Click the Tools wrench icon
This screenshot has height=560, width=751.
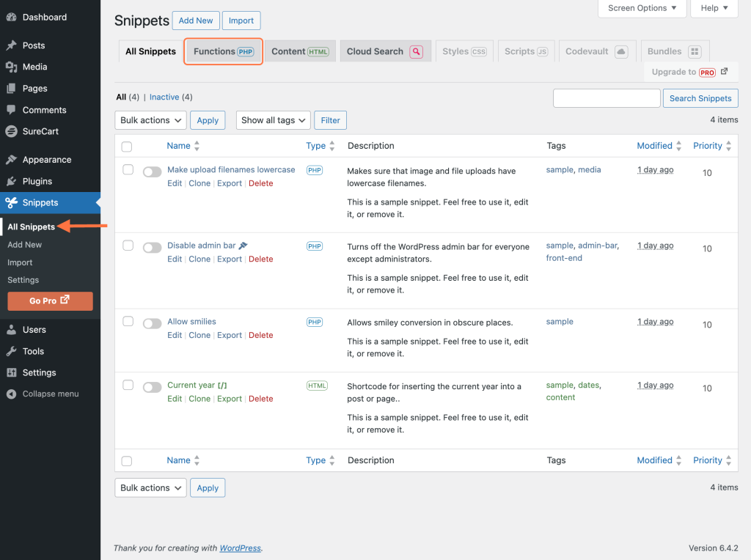[x=11, y=351]
